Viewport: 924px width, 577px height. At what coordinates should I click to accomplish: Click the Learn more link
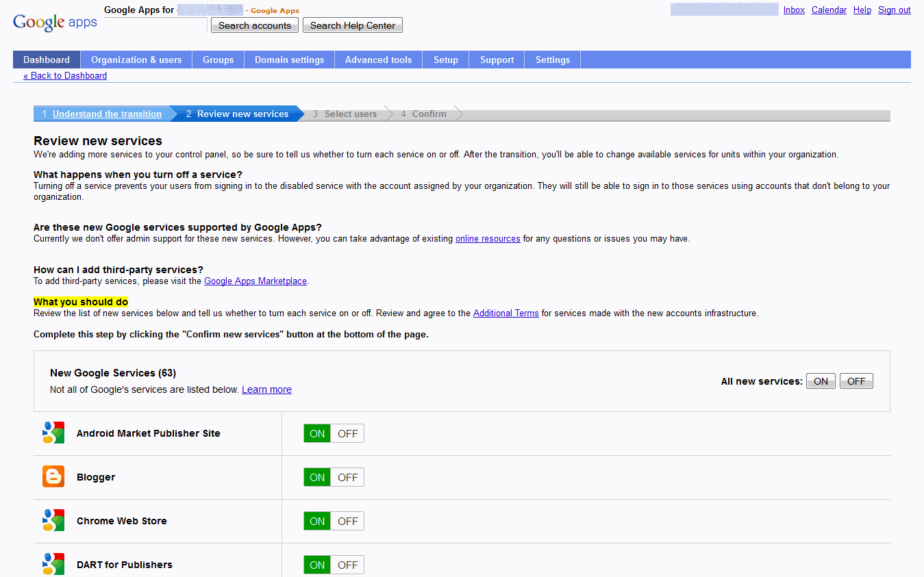click(x=266, y=389)
